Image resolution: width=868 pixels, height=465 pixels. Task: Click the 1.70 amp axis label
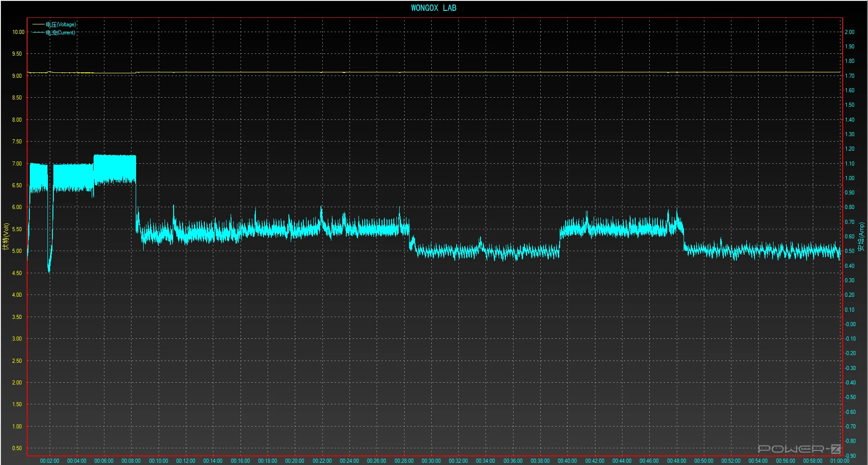tap(850, 76)
